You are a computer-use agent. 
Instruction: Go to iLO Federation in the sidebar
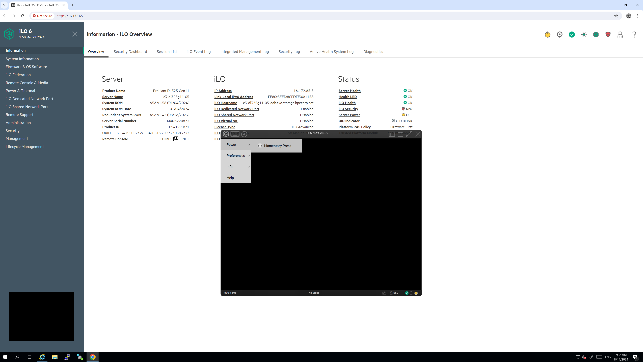[18, 75]
